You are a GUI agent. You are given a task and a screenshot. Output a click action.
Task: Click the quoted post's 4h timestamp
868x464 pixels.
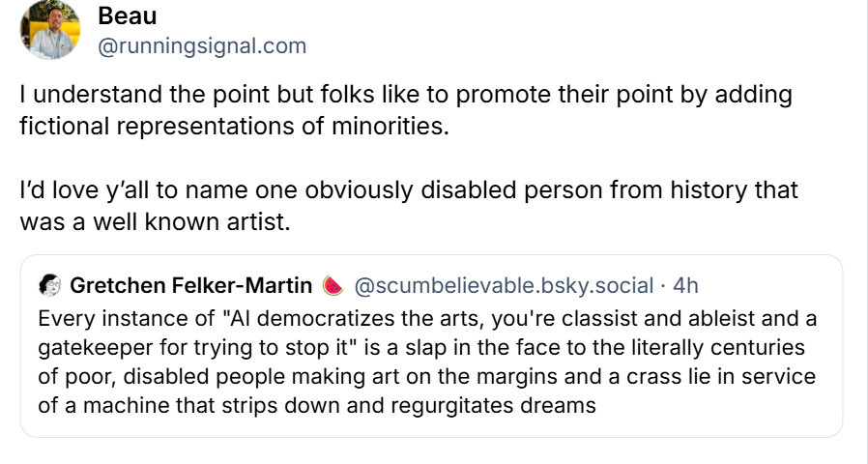(x=685, y=285)
